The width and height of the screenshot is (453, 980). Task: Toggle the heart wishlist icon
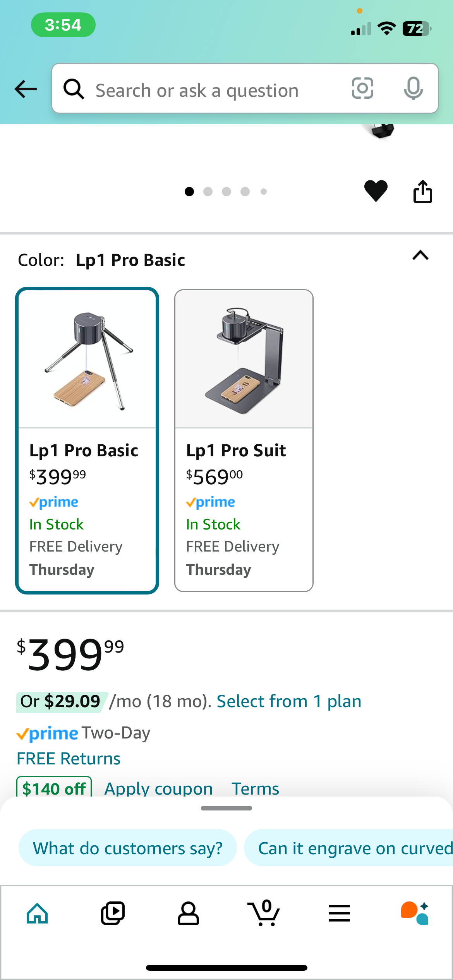(x=376, y=191)
